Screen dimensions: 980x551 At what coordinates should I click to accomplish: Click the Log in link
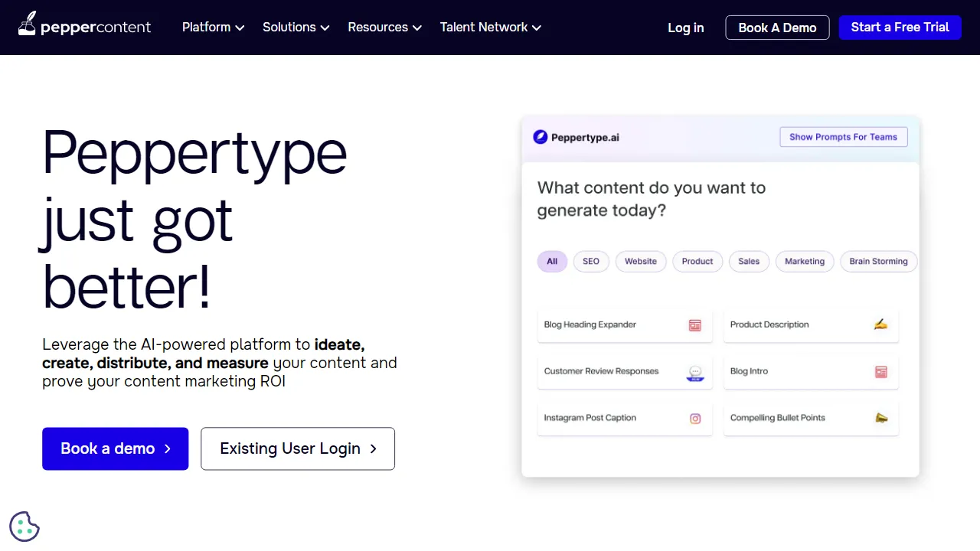(x=686, y=28)
